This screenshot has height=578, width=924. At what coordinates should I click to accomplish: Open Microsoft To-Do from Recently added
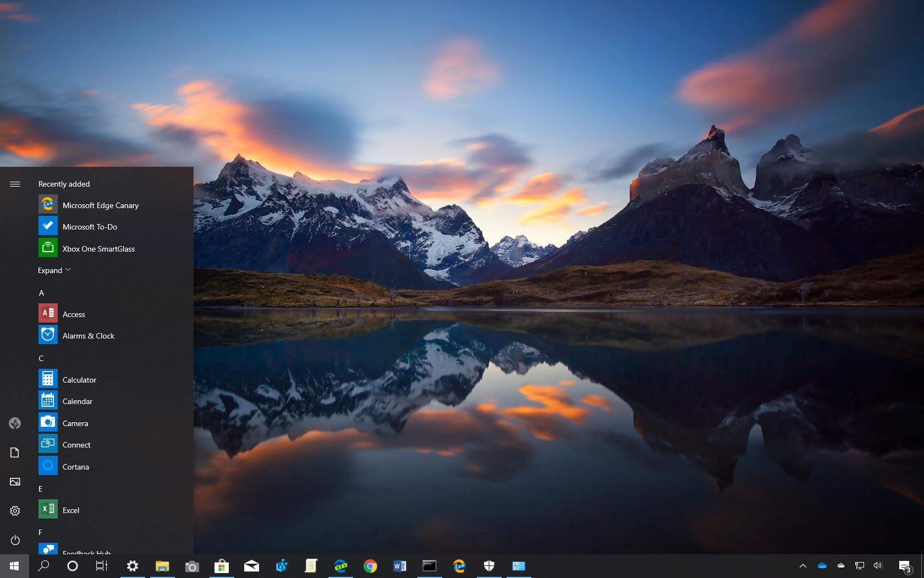[x=90, y=226]
